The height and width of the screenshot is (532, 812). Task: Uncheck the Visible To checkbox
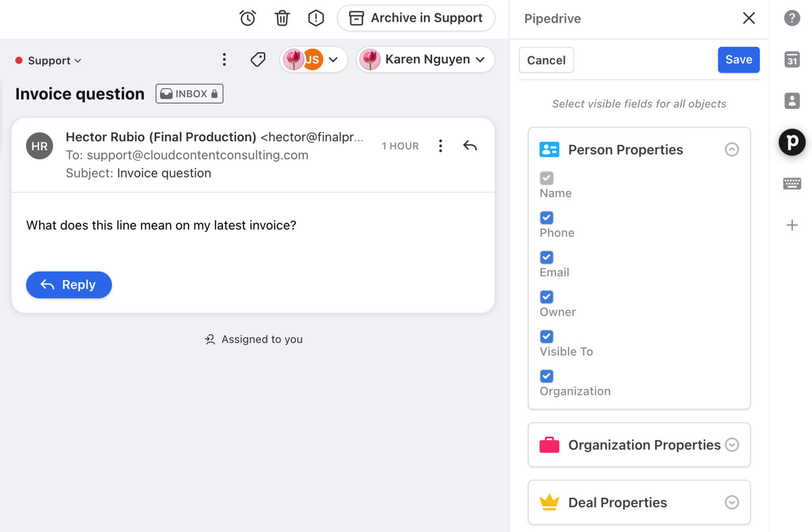point(546,336)
